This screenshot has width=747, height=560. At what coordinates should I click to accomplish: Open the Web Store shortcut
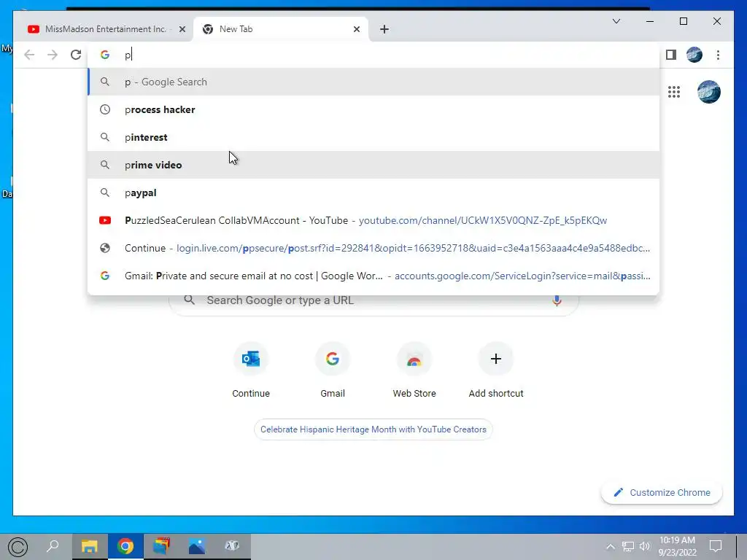click(414, 371)
